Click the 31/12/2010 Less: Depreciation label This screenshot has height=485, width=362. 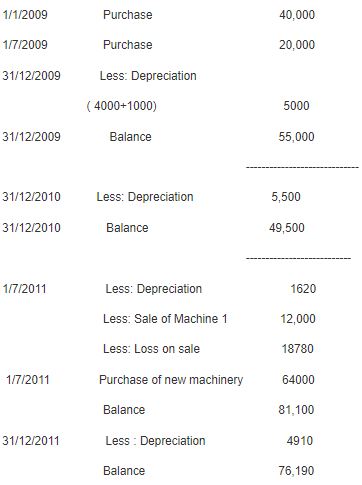click(145, 197)
